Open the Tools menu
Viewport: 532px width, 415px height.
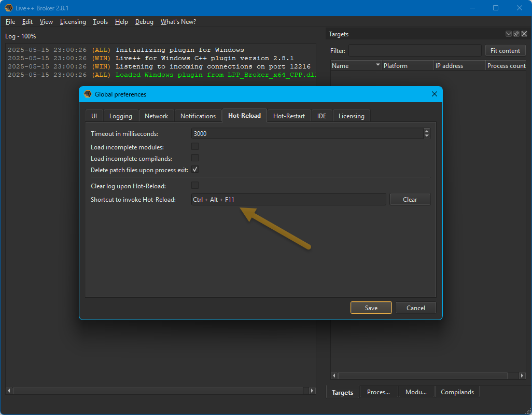click(x=100, y=22)
